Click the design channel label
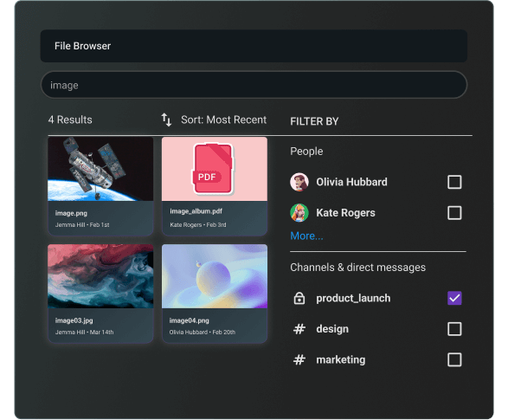 pyautogui.click(x=332, y=329)
